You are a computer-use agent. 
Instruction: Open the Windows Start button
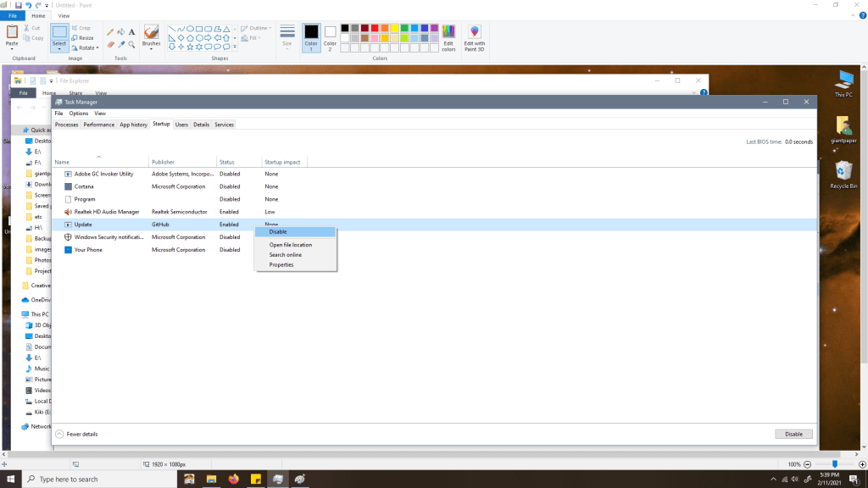pyautogui.click(x=10, y=480)
